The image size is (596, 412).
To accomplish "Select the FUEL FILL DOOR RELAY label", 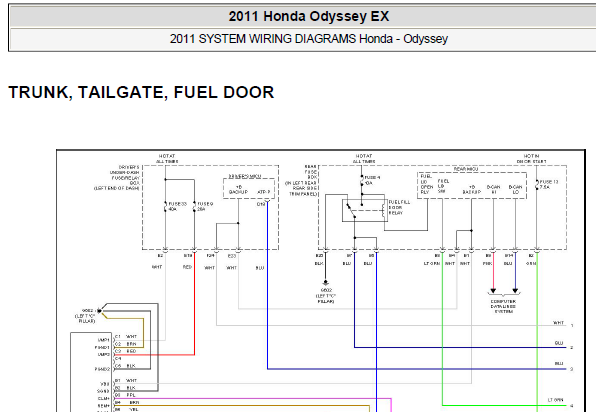I will click(399, 208).
